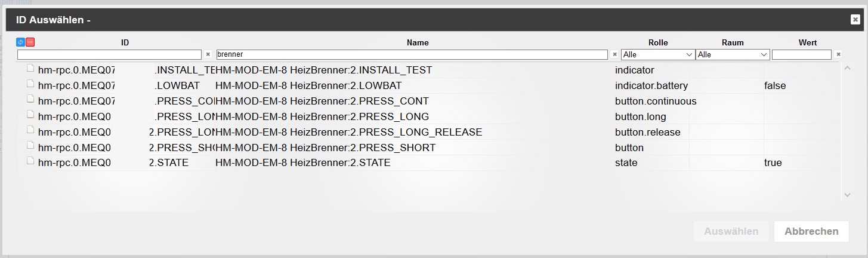Clear the ID filter field

tap(208, 54)
